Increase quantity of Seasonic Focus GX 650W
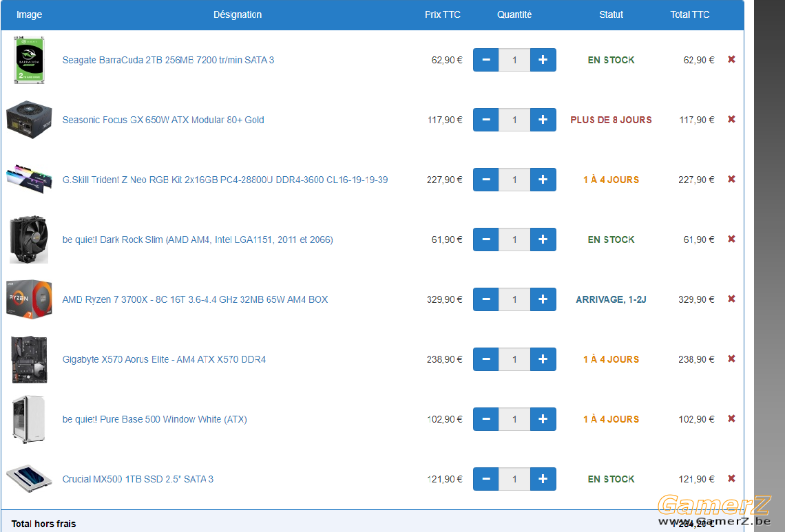The width and height of the screenshot is (785, 532). (x=543, y=120)
